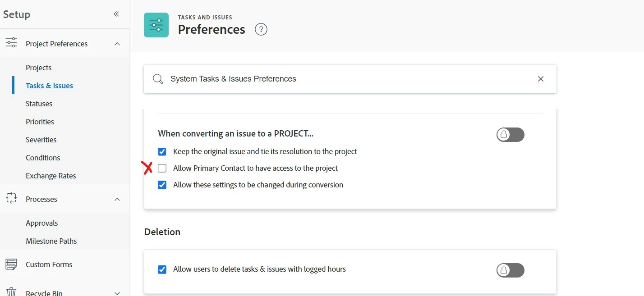Click the teal Preferences header icon

tap(156, 25)
